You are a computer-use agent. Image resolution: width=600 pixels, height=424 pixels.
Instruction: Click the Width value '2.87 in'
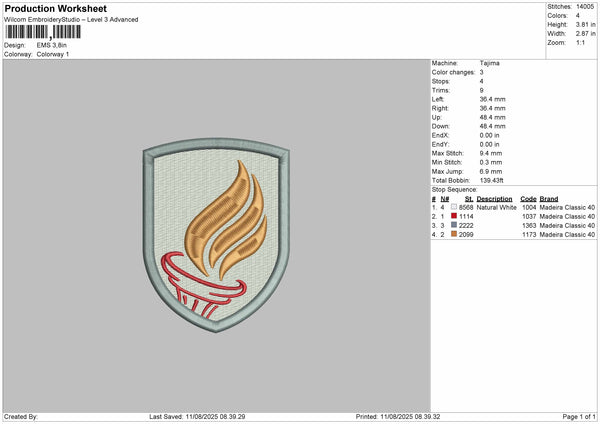point(585,34)
